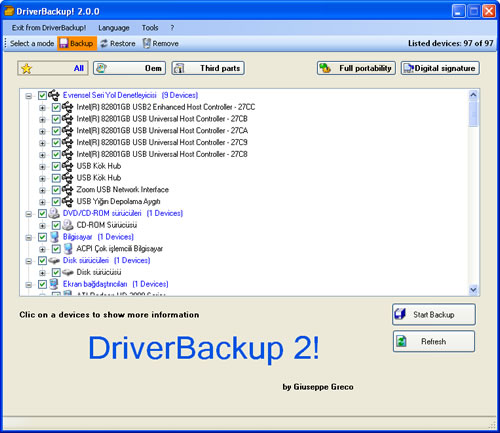This screenshot has width=500, height=433.
Task: Click the Digital signature icon
Action: click(409, 68)
